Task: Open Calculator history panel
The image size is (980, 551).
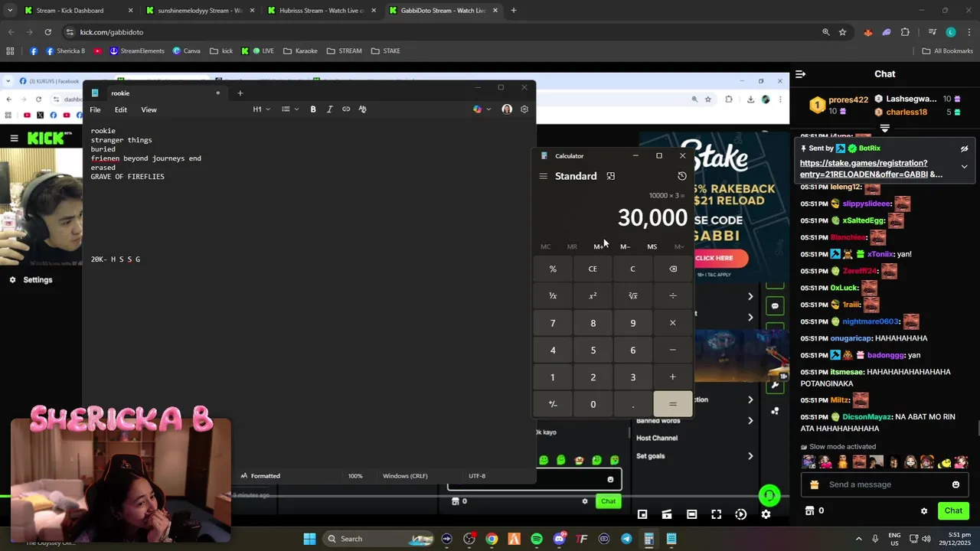Action: coord(682,176)
